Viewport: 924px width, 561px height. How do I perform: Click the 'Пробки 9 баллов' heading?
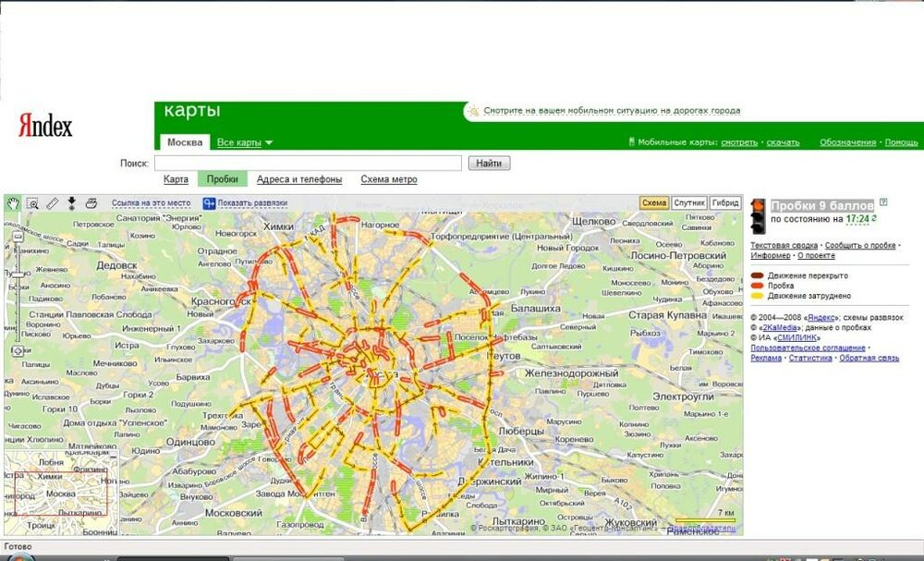[x=822, y=206]
